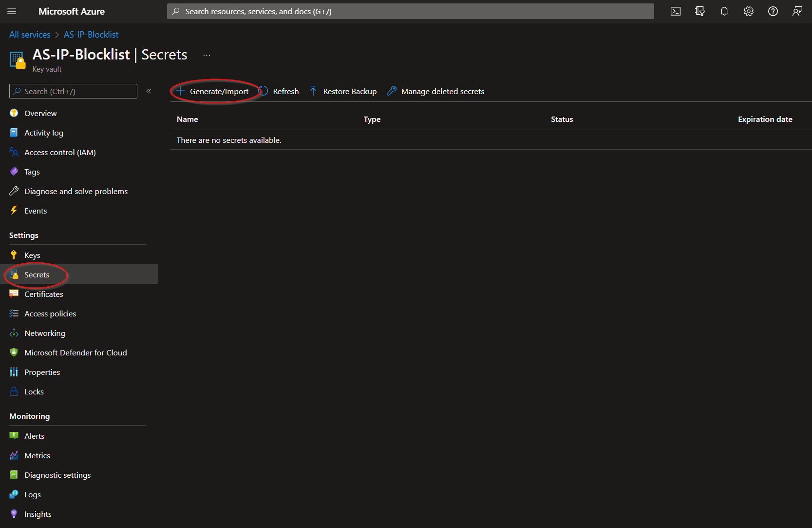Open Directories and subscriptions filter icon
812x528 pixels.
click(700, 11)
